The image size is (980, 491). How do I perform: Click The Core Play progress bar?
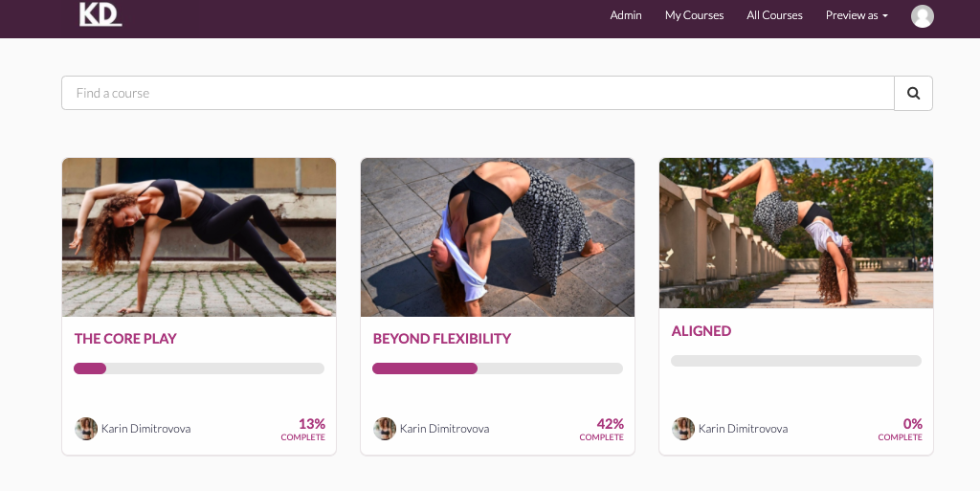[199, 368]
